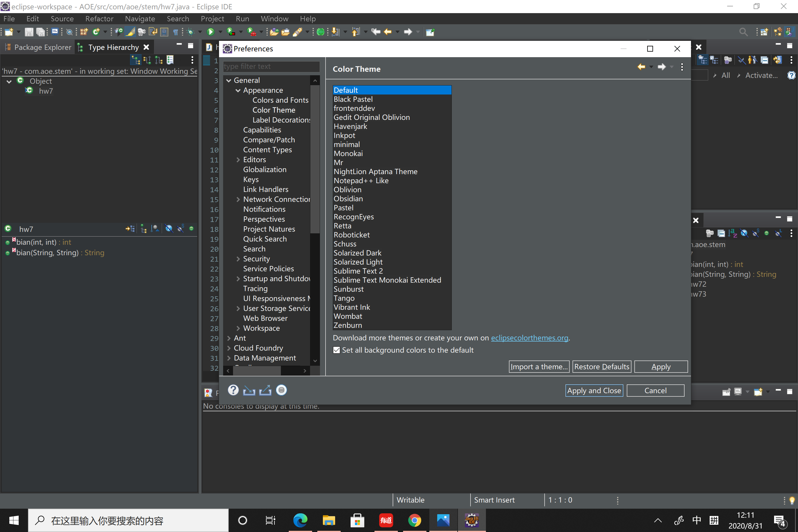Image resolution: width=798 pixels, height=532 pixels.
Task: Expand the Security tree node
Action: click(x=238, y=259)
